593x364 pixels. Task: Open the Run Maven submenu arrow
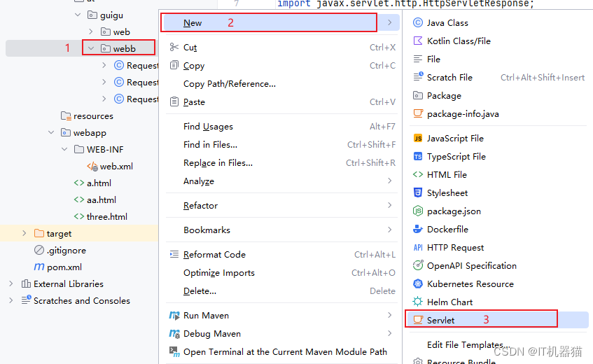coord(389,315)
